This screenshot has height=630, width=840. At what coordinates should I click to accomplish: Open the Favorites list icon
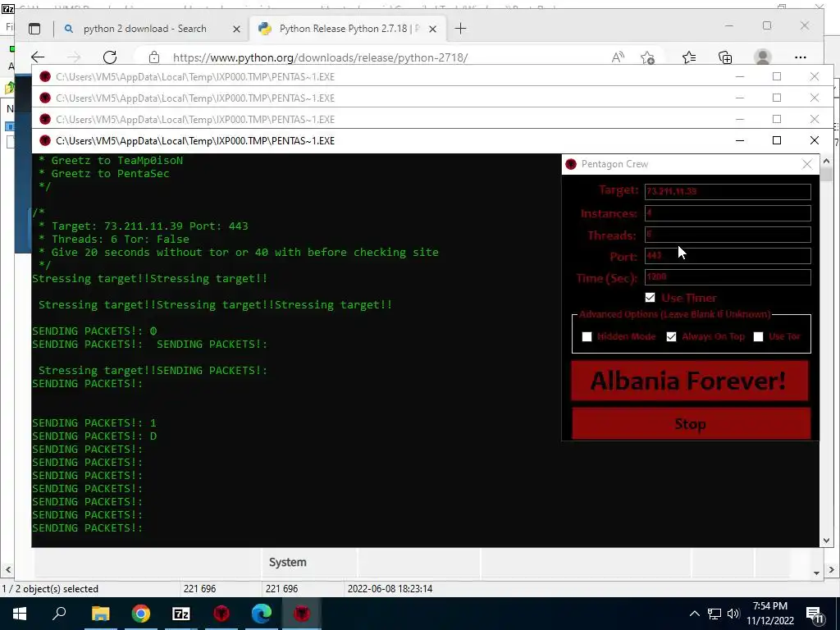689,57
